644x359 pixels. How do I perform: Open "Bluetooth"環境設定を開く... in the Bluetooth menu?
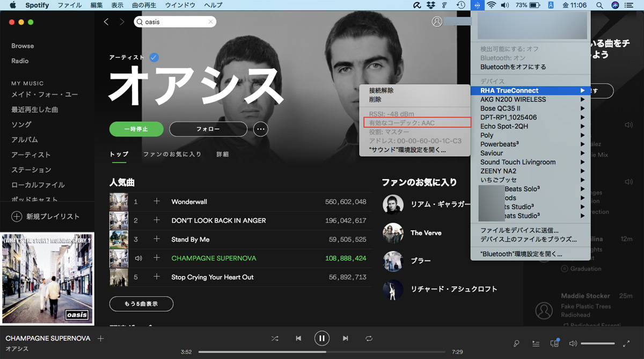coord(530,254)
